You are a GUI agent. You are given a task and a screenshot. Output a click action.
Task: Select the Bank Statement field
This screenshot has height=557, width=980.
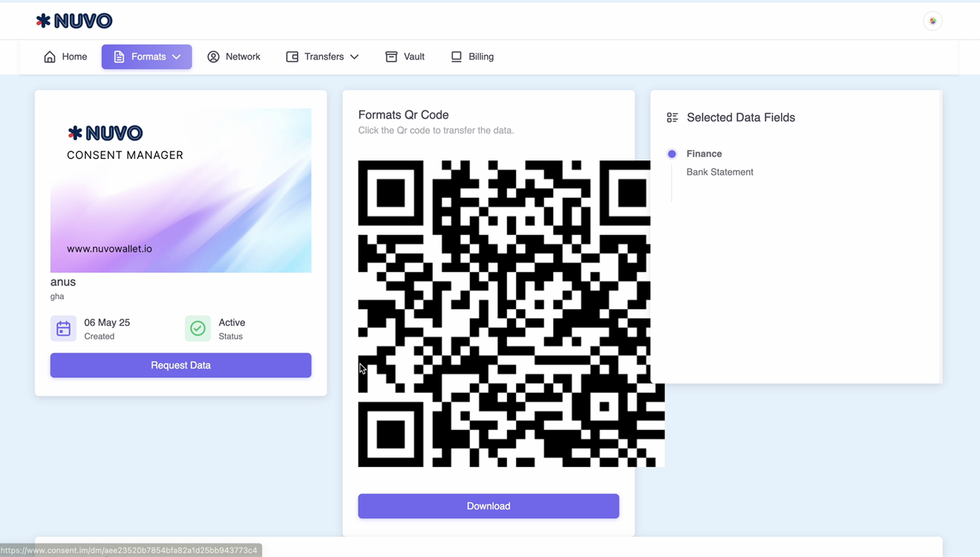point(719,172)
